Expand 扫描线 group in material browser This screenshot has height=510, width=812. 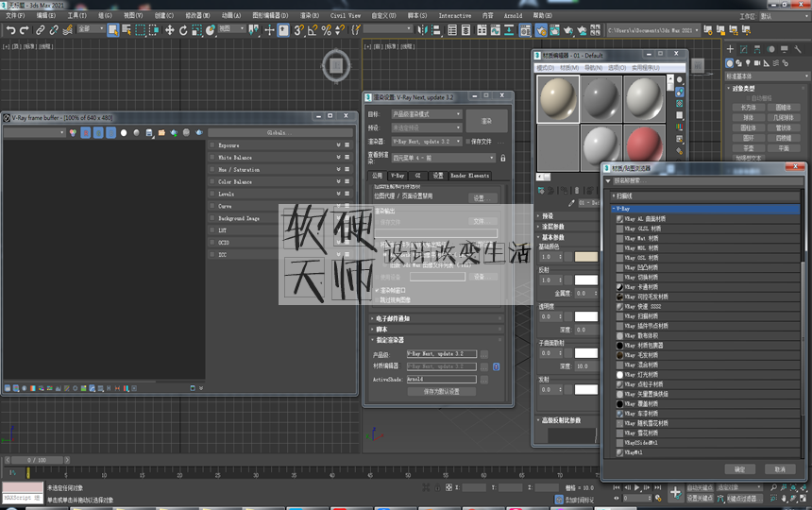pyautogui.click(x=705, y=196)
